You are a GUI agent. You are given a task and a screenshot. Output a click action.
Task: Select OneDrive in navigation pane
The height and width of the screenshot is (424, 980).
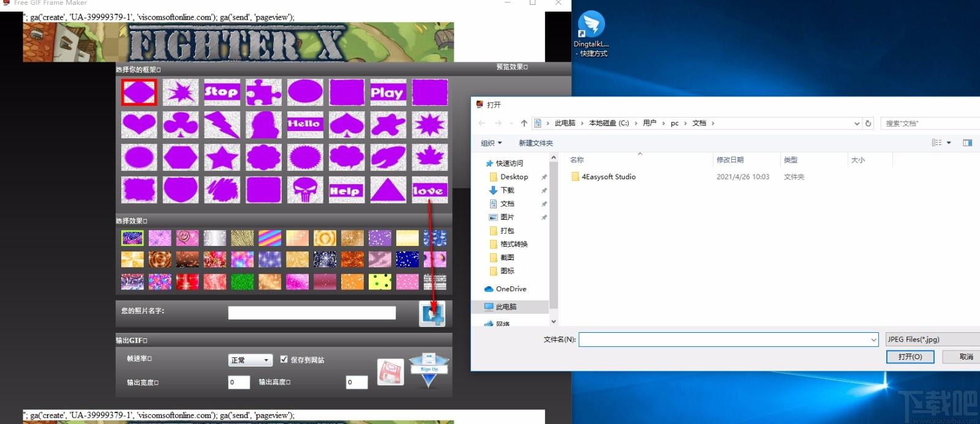(x=511, y=289)
